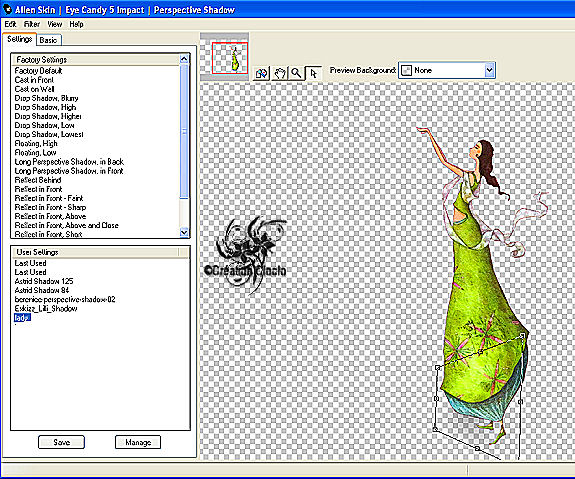Select the hand pan tool
The height and width of the screenshot is (479, 575).
(280, 73)
